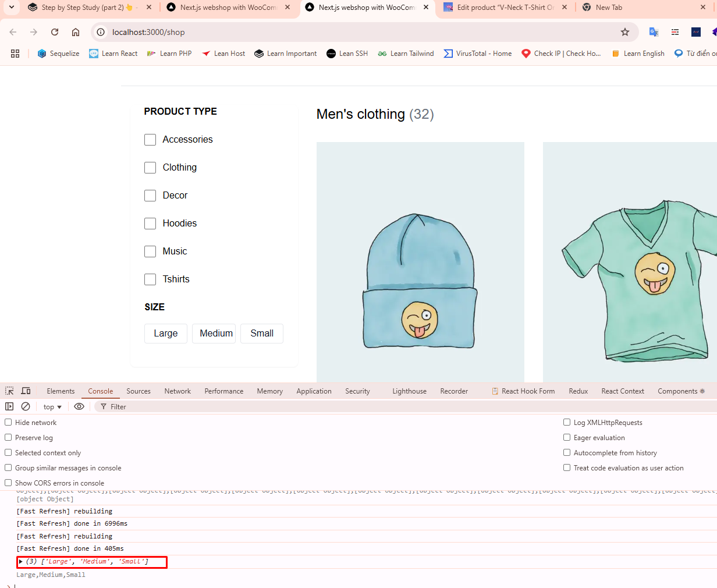The image size is (717, 588).
Task: Open the tab search dropdown arrow
Action: click(11, 8)
